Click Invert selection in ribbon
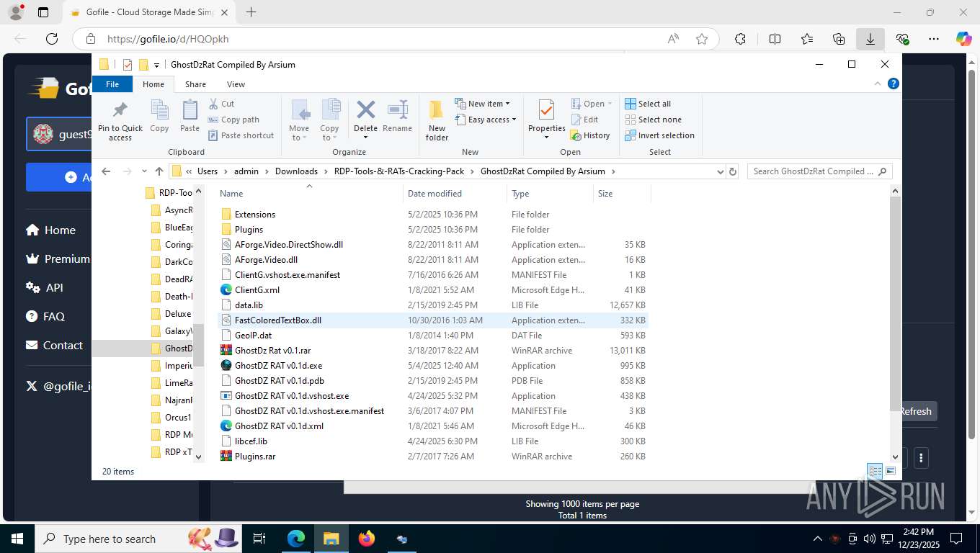 [x=659, y=135]
